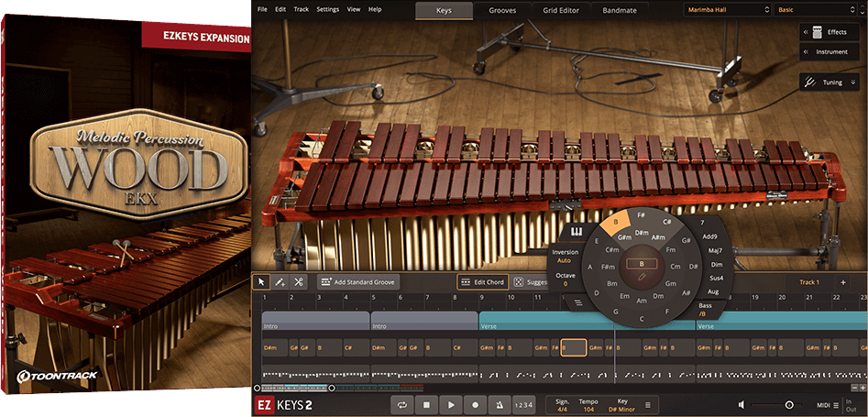The height and width of the screenshot is (417, 868).
Task: Expand the Tuning dropdown chevron
Action: tap(853, 82)
